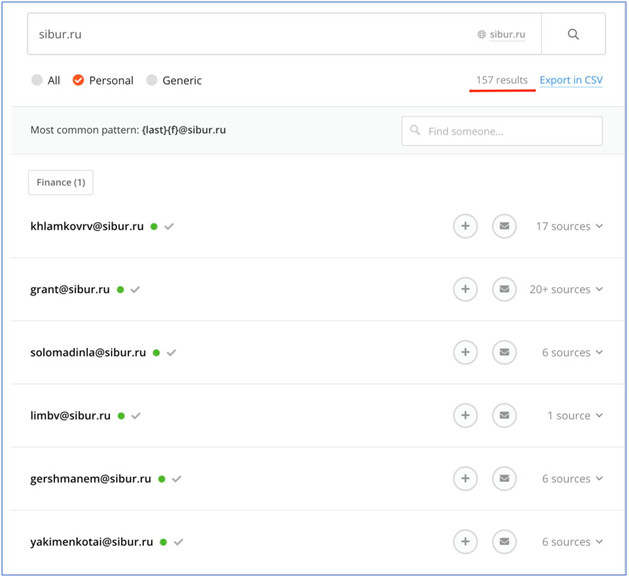Image resolution: width=629 pixels, height=577 pixels.
Task: Click the envelope icon for yakimenkotai@sibur.ru
Action: (505, 542)
